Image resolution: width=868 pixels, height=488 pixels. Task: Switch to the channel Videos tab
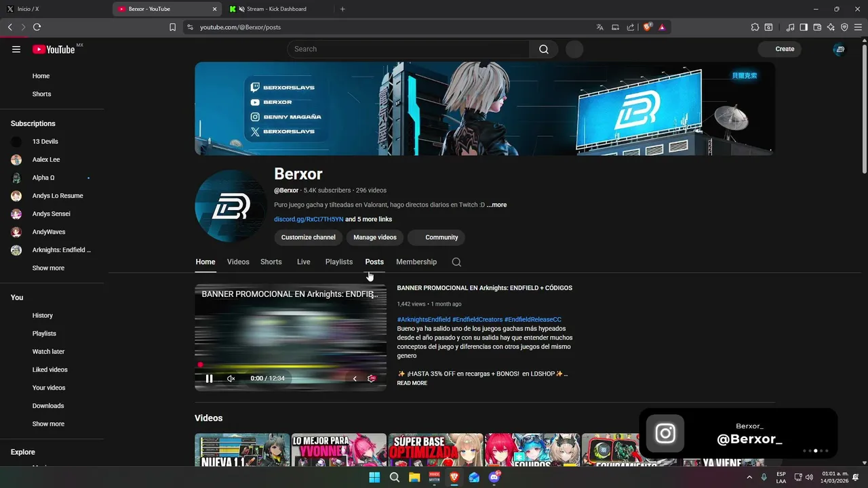238,262
